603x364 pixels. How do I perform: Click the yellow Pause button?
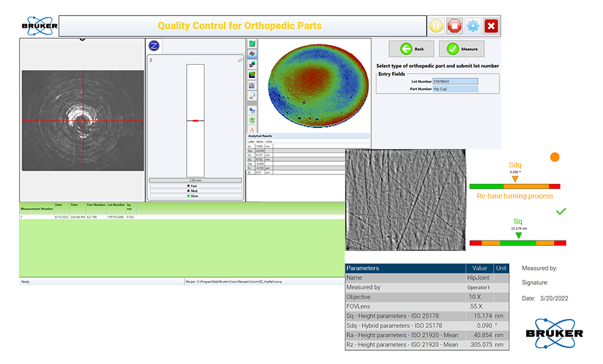[x=436, y=26]
